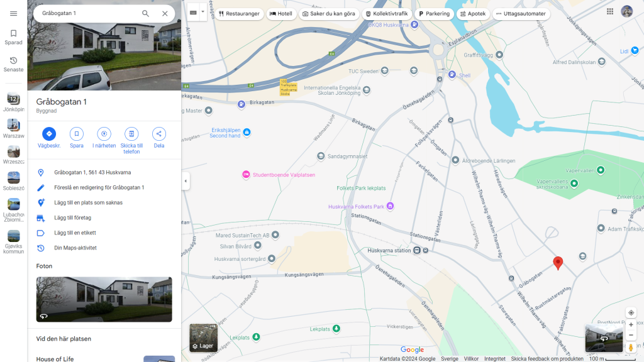Filter by Restauranger chip
Viewport: 644px width, 362px height.
coord(239,14)
